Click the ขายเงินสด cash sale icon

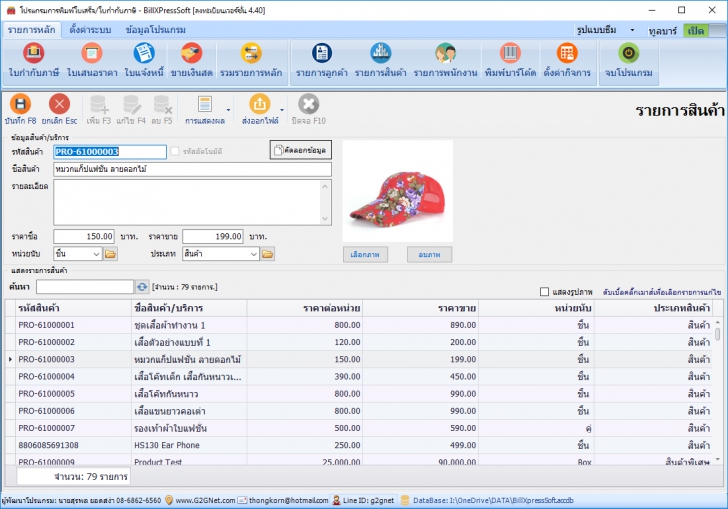click(x=192, y=54)
